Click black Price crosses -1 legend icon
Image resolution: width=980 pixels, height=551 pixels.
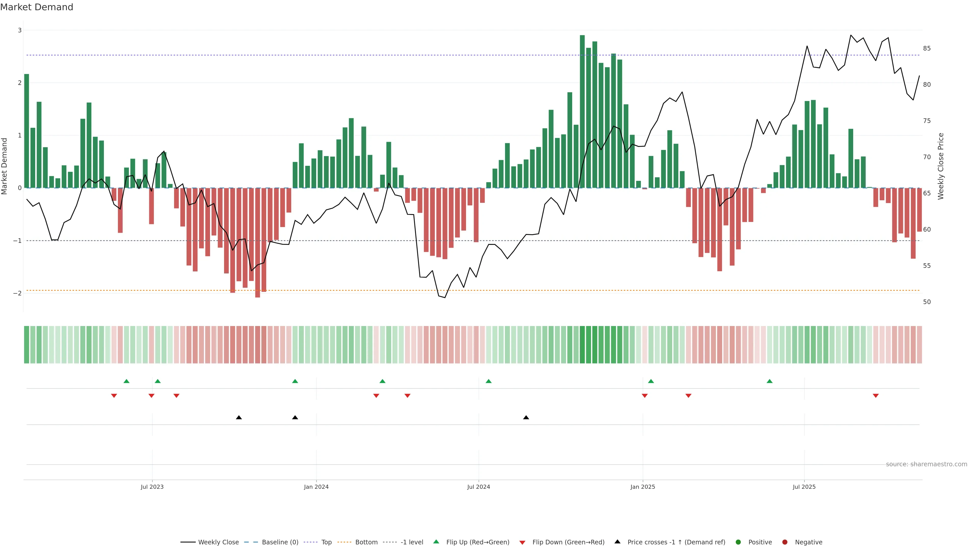click(x=617, y=542)
